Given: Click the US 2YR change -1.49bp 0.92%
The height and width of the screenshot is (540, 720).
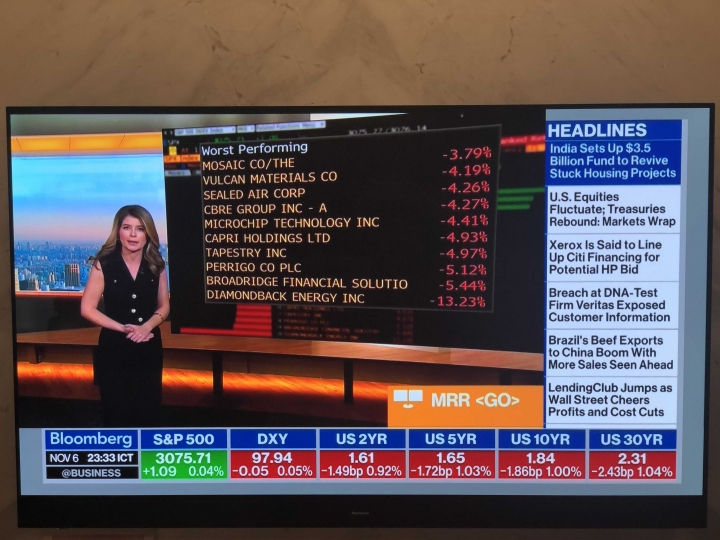Looking at the screenshot, I should (x=361, y=472).
